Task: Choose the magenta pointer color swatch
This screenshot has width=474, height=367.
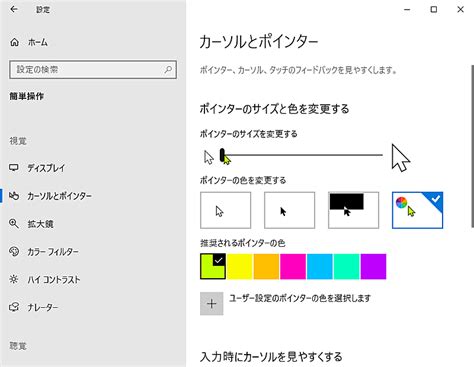Action: coord(293,266)
